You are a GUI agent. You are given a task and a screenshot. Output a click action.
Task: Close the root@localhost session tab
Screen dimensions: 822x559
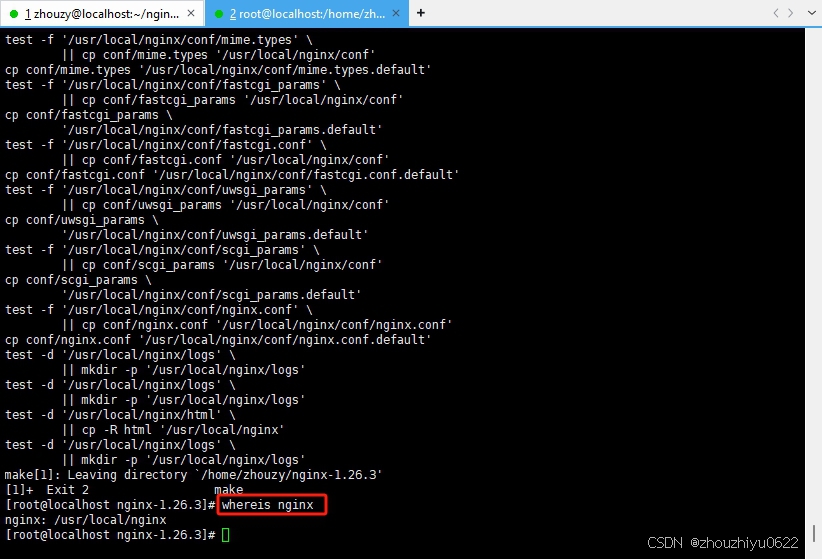(396, 14)
